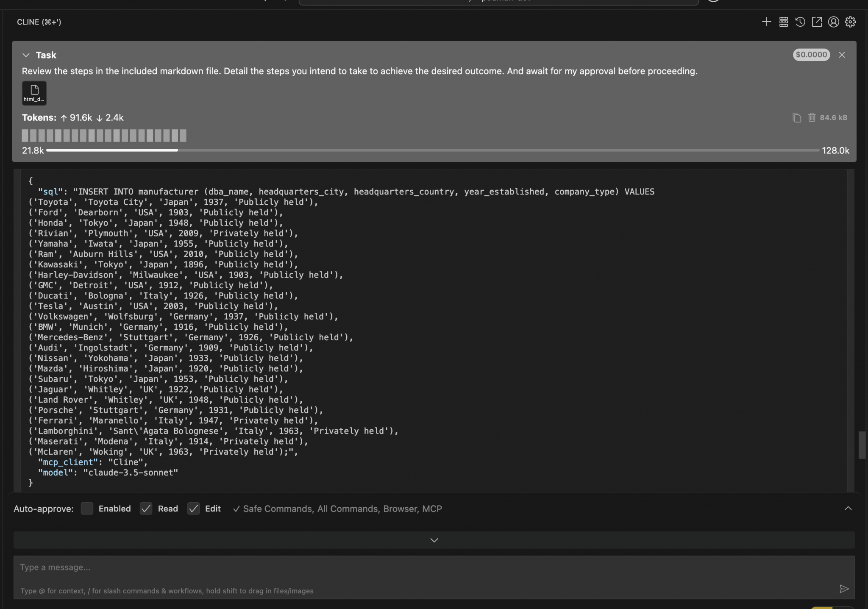Screen dimensions: 868x609
Task: Click the context window progress bar
Action: [432, 150]
